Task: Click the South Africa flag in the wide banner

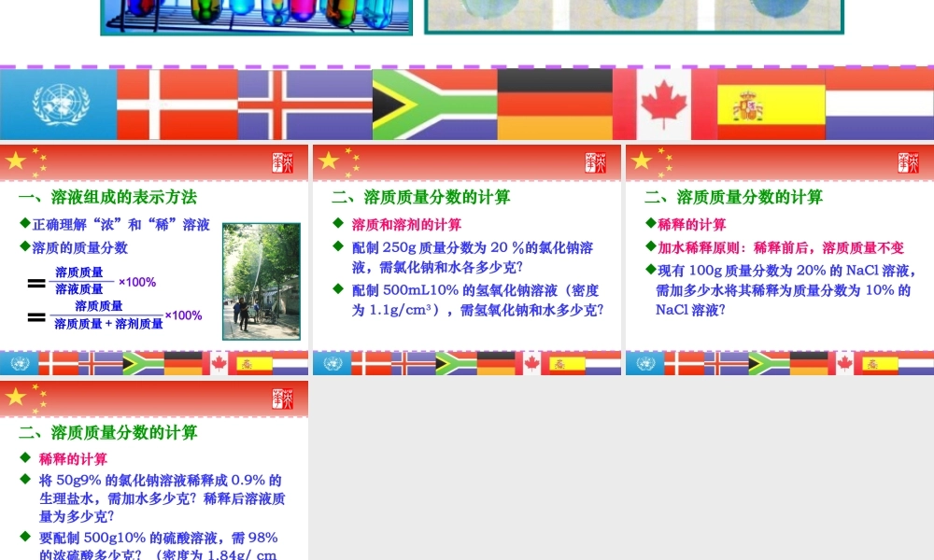Action: [435, 105]
